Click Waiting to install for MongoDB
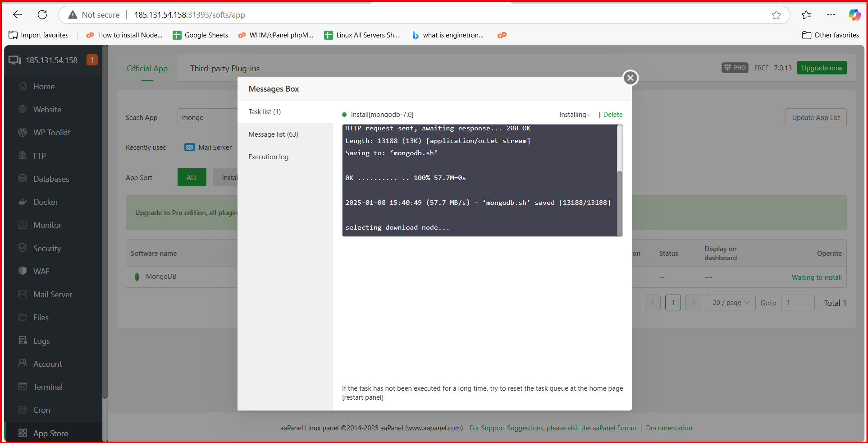This screenshot has width=868, height=443. coord(817,277)
